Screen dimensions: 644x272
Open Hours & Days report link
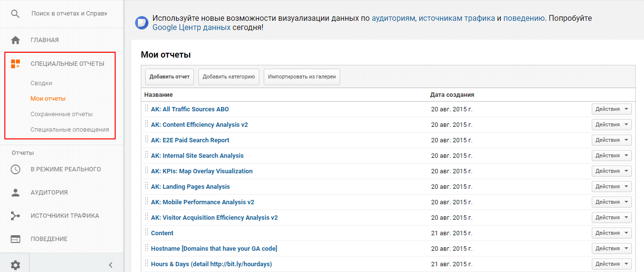(211, 264)
